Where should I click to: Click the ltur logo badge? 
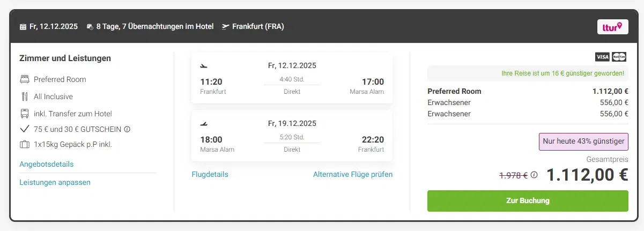612,27
